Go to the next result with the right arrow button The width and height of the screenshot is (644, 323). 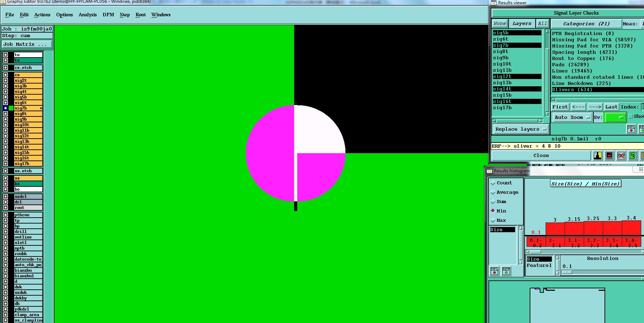click(595, 107)
